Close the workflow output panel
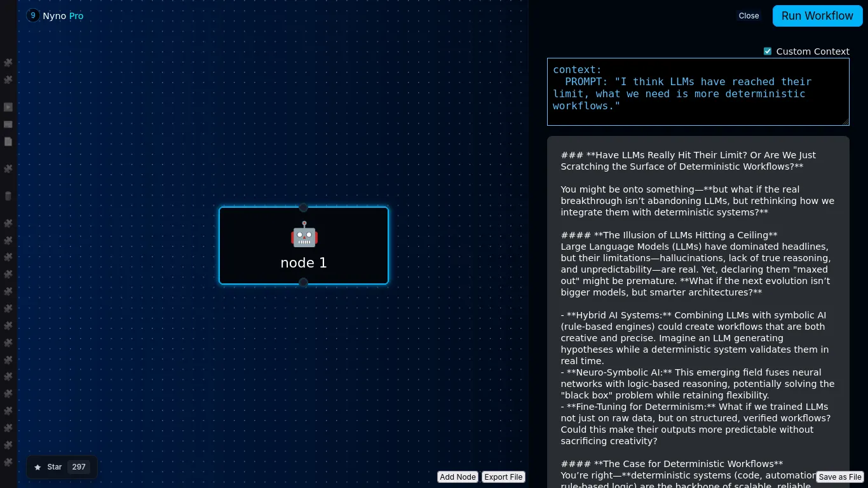The height and width of the screenshot is (488, 868). tap(749, 16)
